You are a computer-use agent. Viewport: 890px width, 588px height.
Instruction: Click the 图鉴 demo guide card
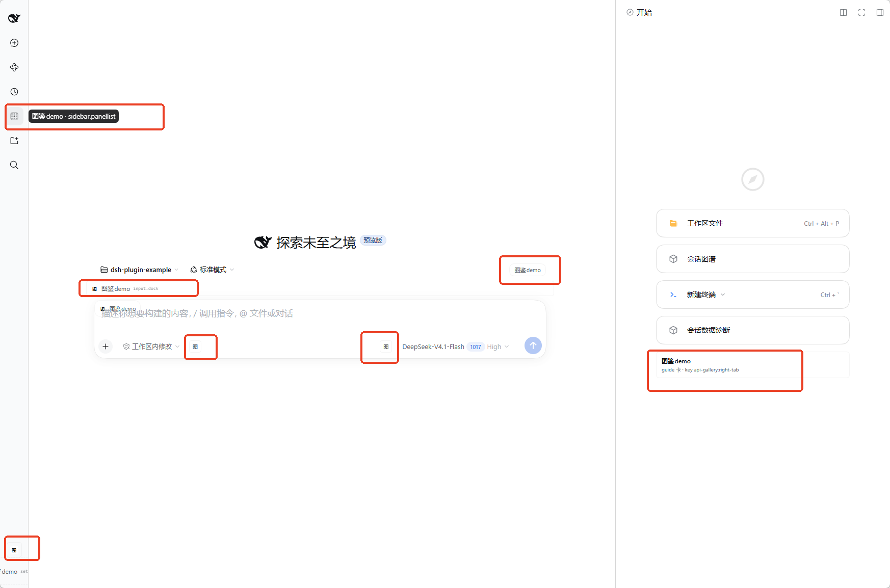pos(753,365)
